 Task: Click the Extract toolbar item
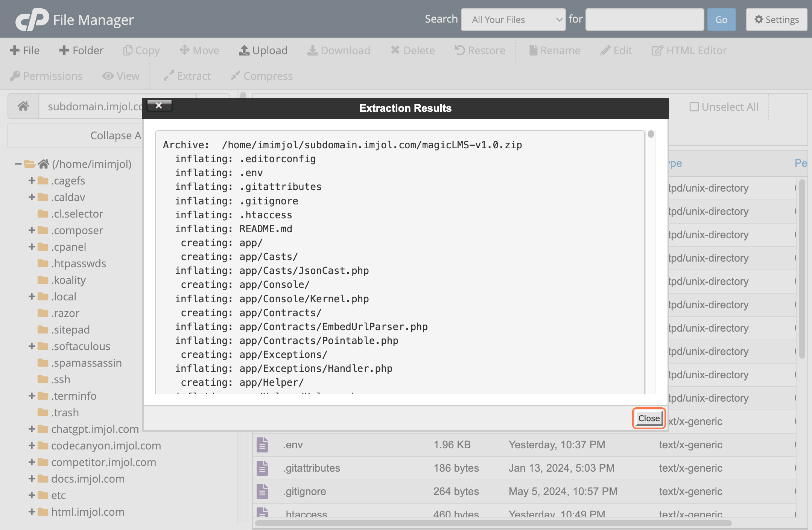click(x=187, y=76)
